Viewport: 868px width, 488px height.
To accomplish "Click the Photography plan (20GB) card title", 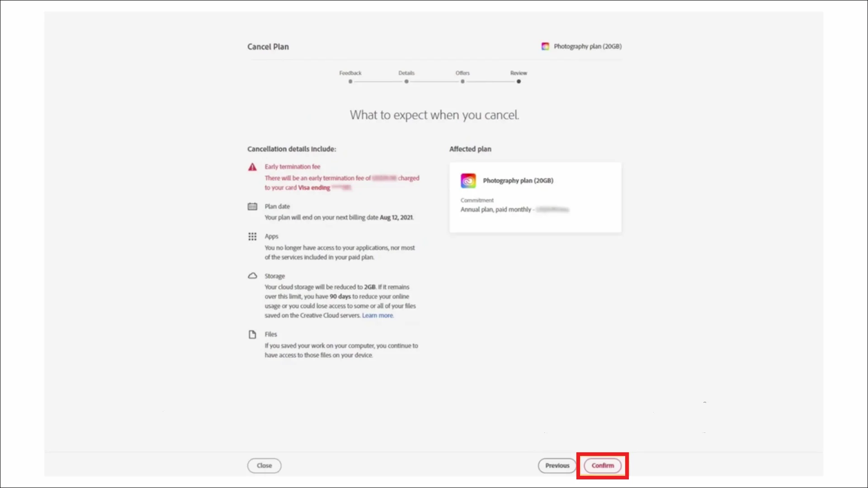I will click(518, 181).
